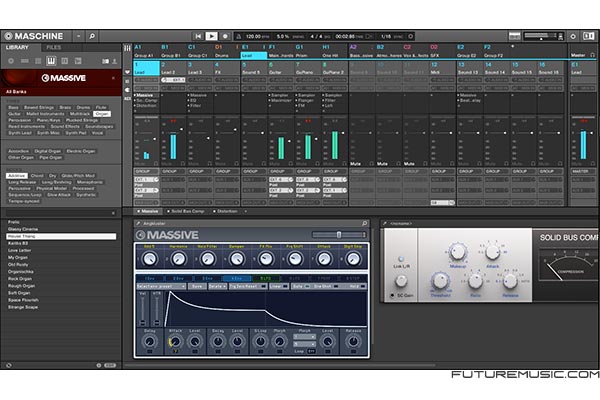
Task: Click the Maschine logo in the header
Action: click(34, 36)
